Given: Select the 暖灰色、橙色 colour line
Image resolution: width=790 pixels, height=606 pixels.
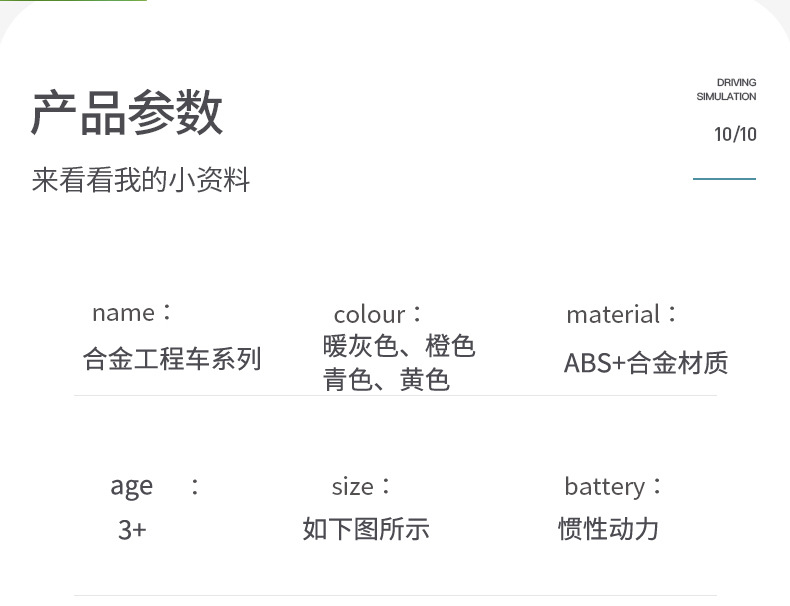Looking at the screenshot, I should tap(399, 347).
